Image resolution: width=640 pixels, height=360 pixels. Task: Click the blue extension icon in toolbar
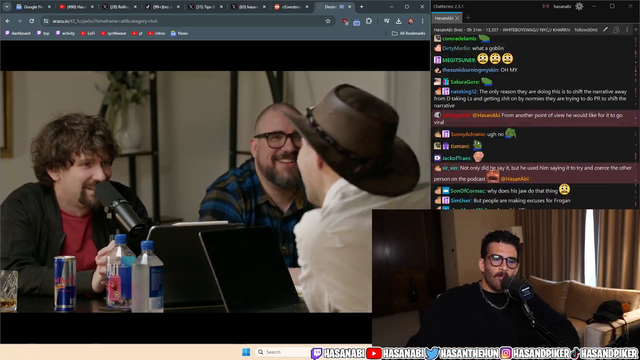pos(357,21)
